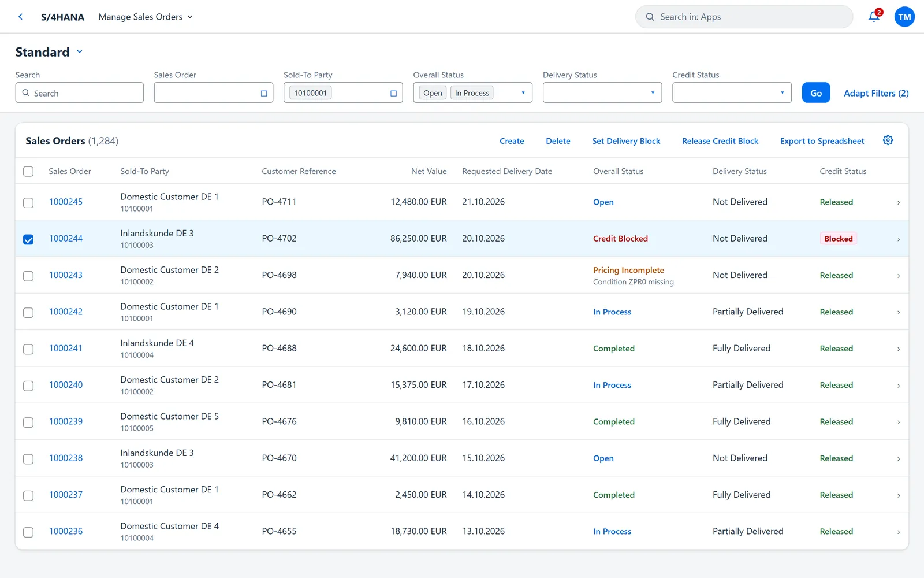
Task: Click the Search in Apps field
Action: [x=744, y=17]
